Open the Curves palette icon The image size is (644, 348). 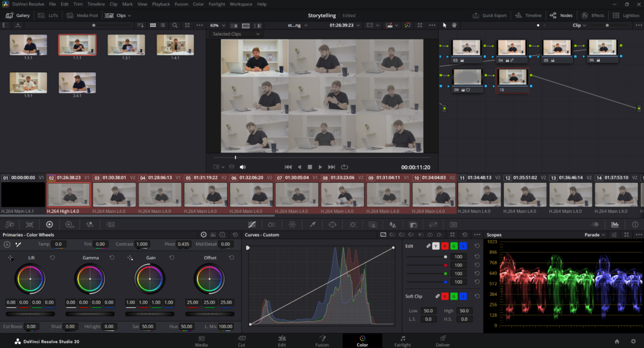(252, 224)
